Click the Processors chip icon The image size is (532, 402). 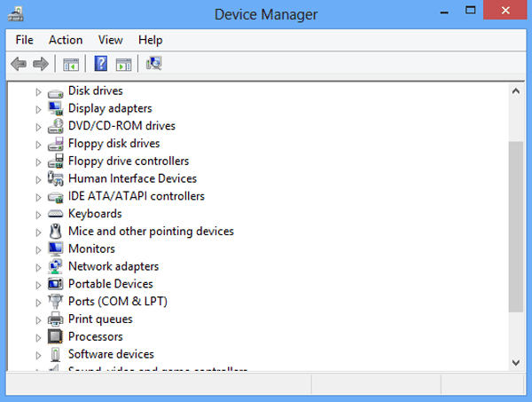[55, 336]
